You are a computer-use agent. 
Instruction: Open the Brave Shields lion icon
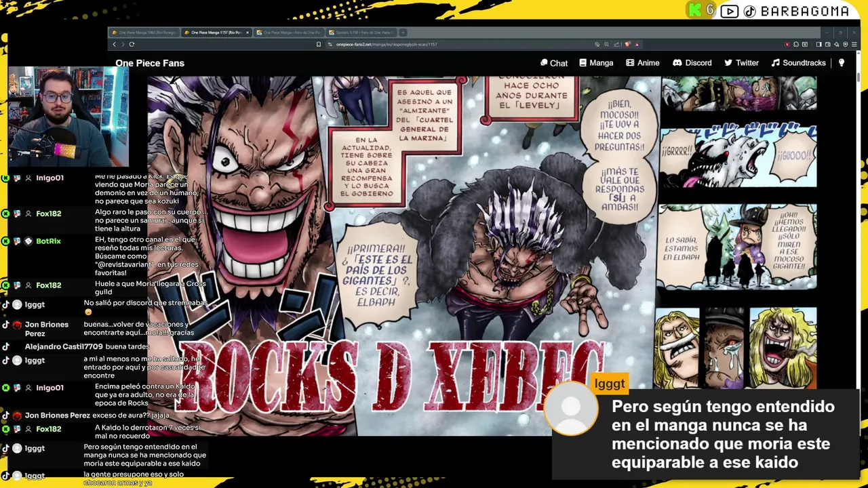click(x=627, y=44)
